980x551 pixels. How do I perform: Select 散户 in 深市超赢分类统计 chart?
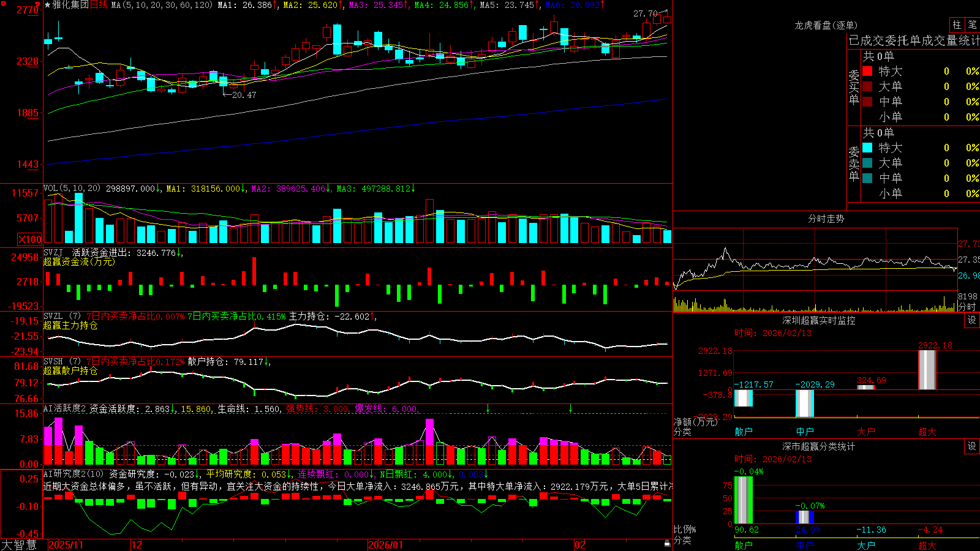point(744,545)
